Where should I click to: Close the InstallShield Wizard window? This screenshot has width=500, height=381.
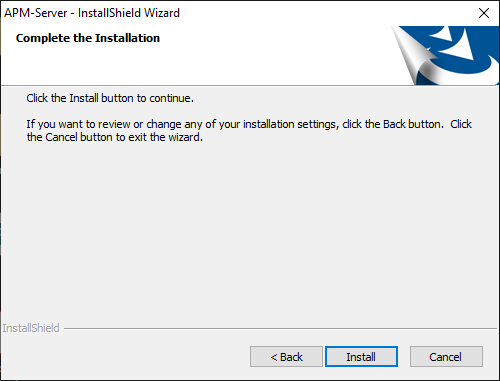[x=484, y=13]
